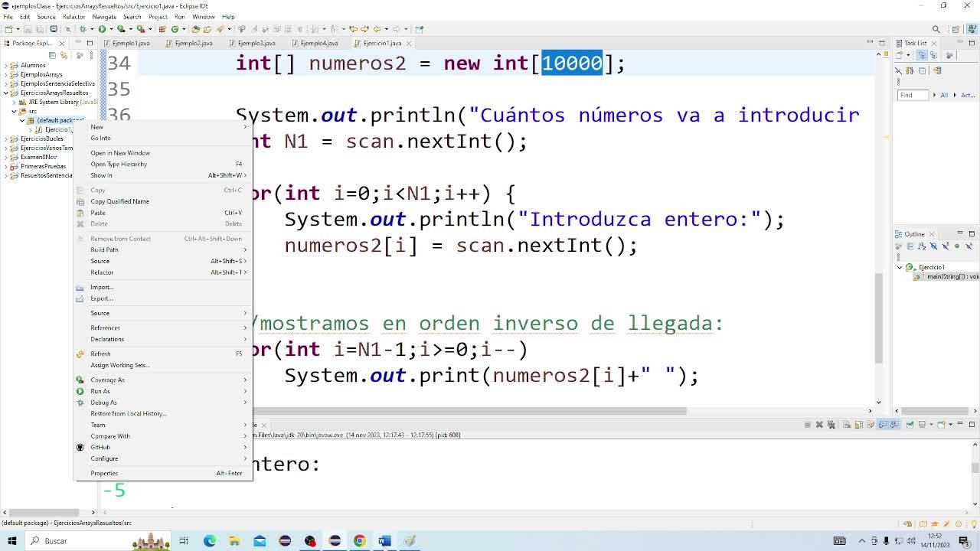Open the Debug button dropdown arrow
Viewport: 980px width, 551px height.
pyautogui.click(x=90, y=29)
